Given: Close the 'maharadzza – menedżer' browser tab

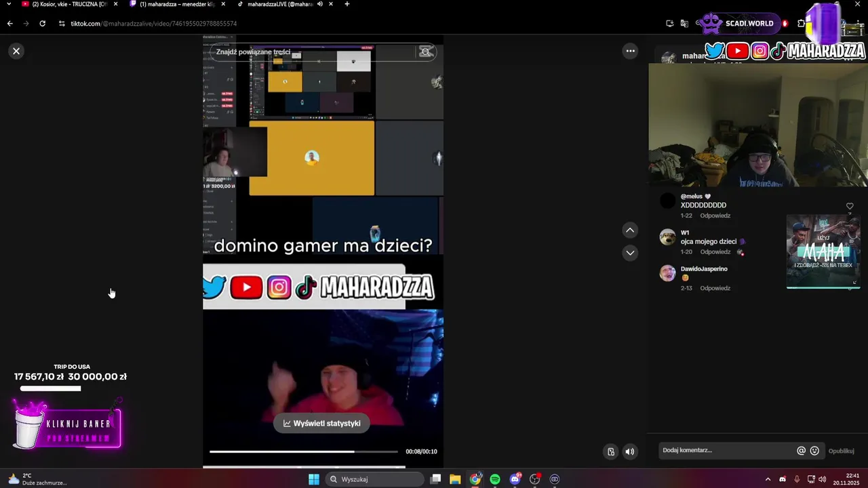Looking at the screenshot, I should coord(222,4).
